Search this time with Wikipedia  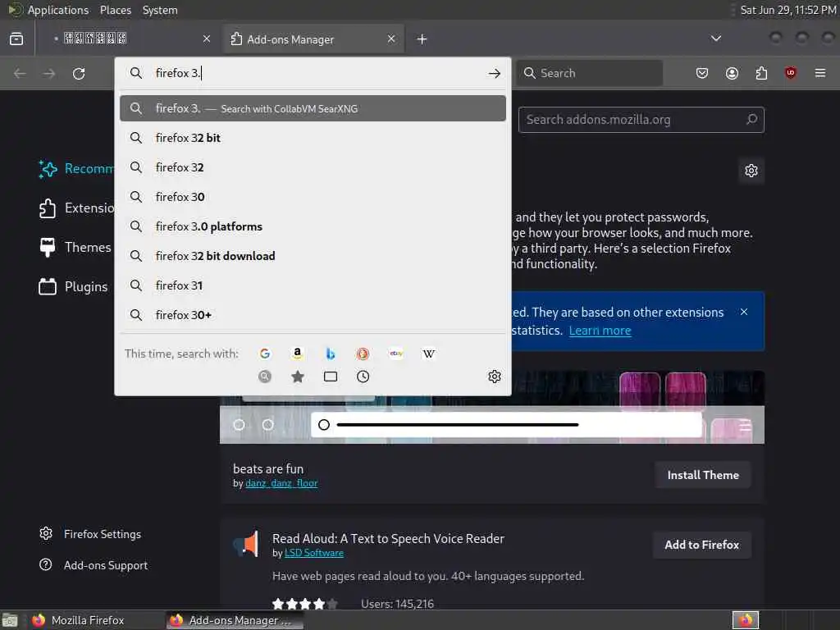(x=428, y=354)
